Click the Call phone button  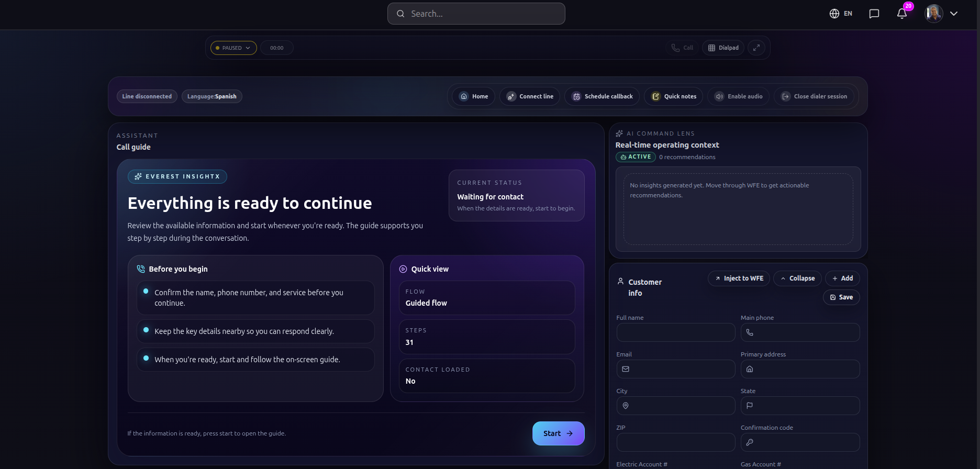pos(682,48)
